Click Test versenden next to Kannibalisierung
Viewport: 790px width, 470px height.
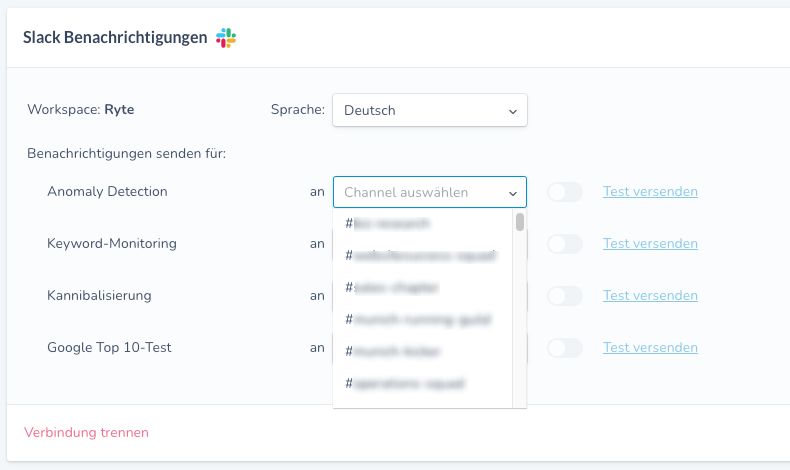(x=650, y=296)
